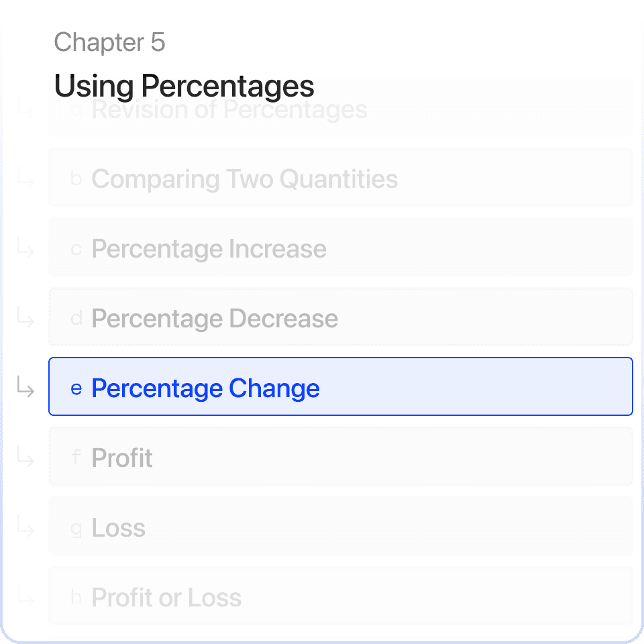Click the letter e before Percentage Change
The width and height of the screenshot is (644, 644).
point(76,388)
